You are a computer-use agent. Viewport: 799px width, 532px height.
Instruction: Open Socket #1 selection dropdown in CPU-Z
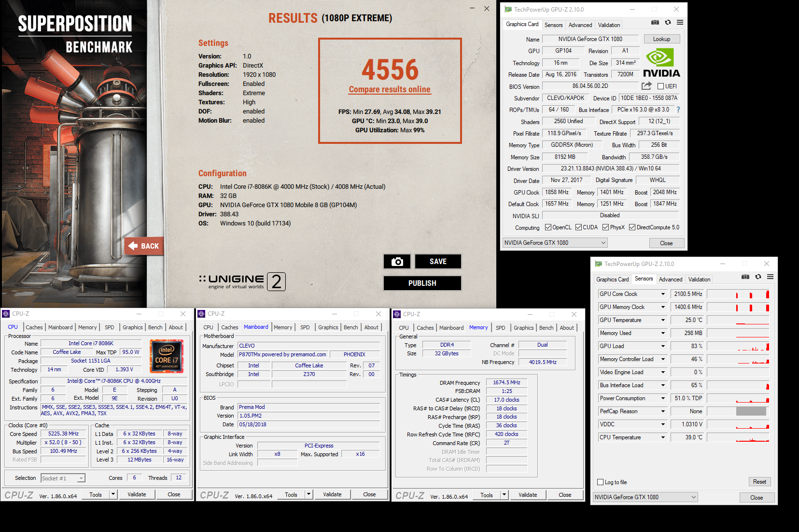pyautogui.click(x=63, y=478)
